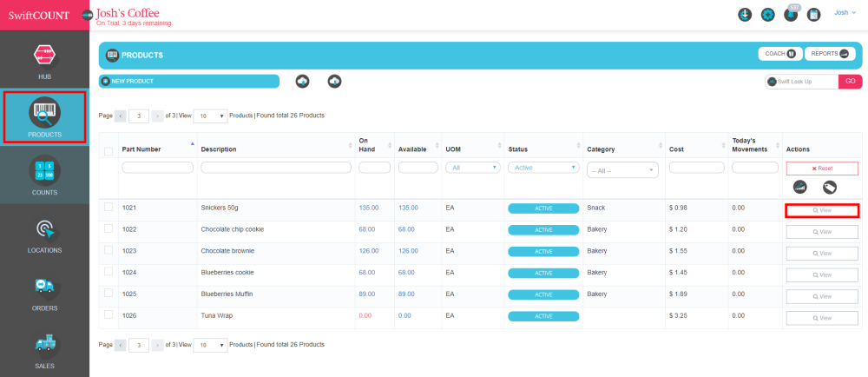Open the calendar icon in header
The height and width of the screenshot is (377, 868).
click(x=813, y=15)
